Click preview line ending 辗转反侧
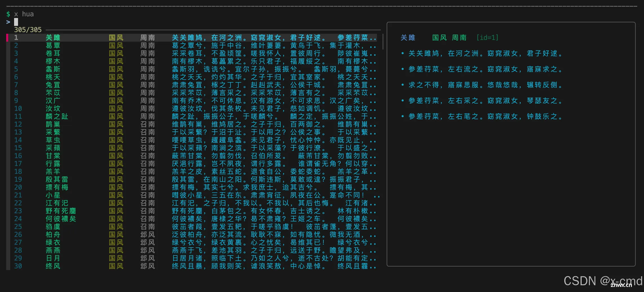This screenshot has height=292, width=644. coord(485,85)
